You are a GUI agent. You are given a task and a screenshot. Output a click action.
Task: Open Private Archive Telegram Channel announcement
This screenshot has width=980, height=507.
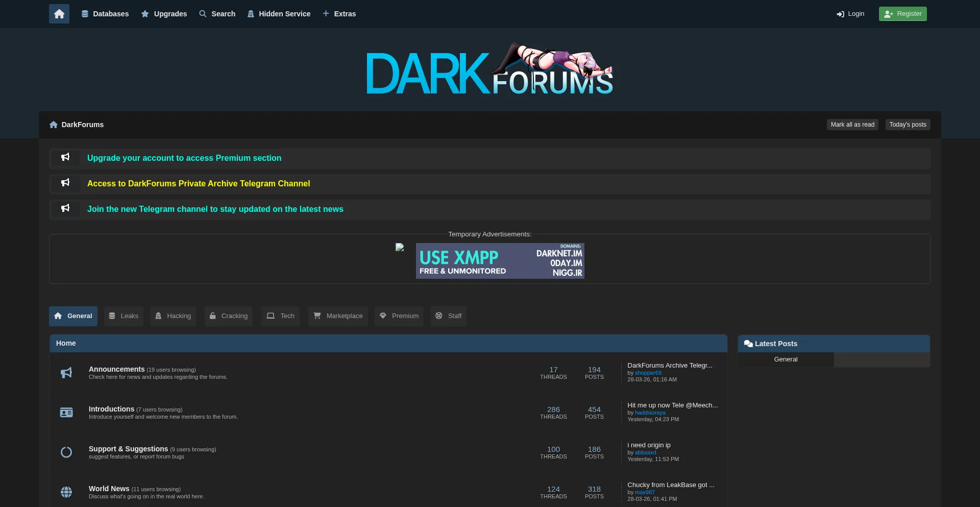(x=199, y=184)
